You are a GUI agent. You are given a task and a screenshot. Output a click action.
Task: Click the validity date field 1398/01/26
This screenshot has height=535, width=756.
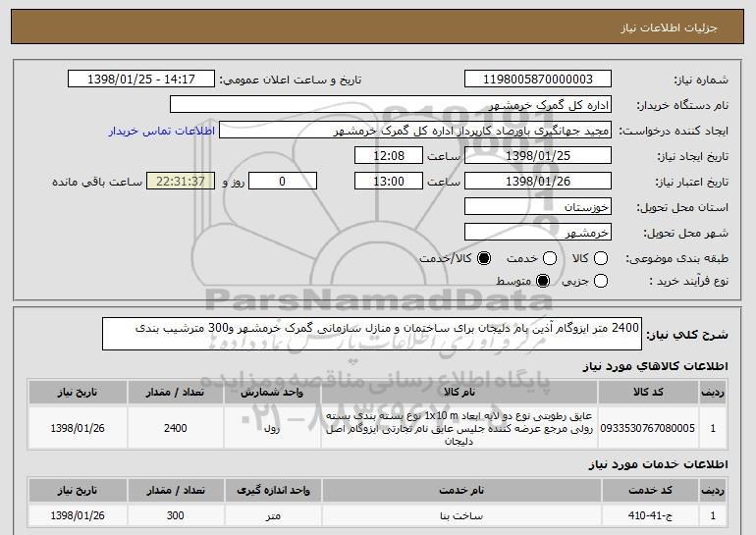point(538,182)
